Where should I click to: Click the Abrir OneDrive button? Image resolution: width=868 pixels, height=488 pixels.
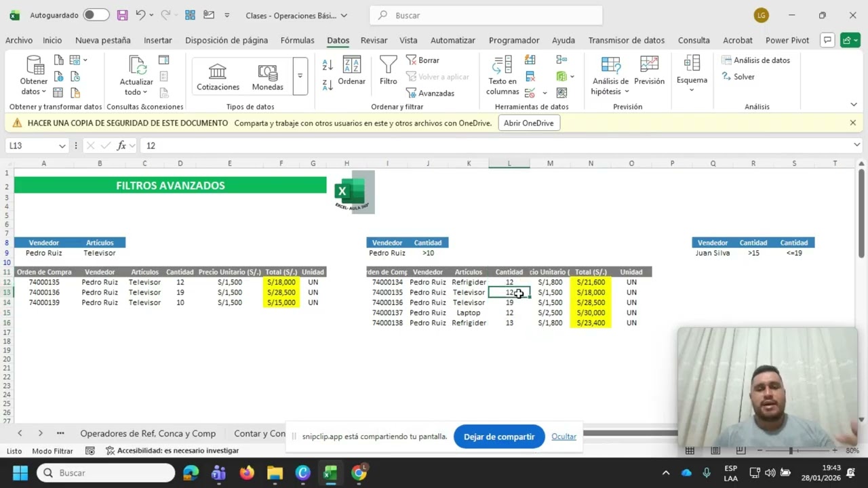528,123
